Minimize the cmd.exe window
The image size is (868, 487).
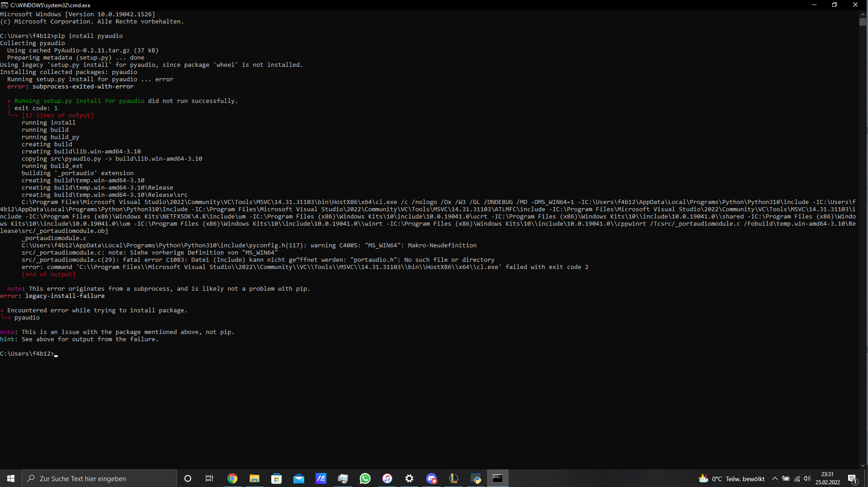pos(814,5)
